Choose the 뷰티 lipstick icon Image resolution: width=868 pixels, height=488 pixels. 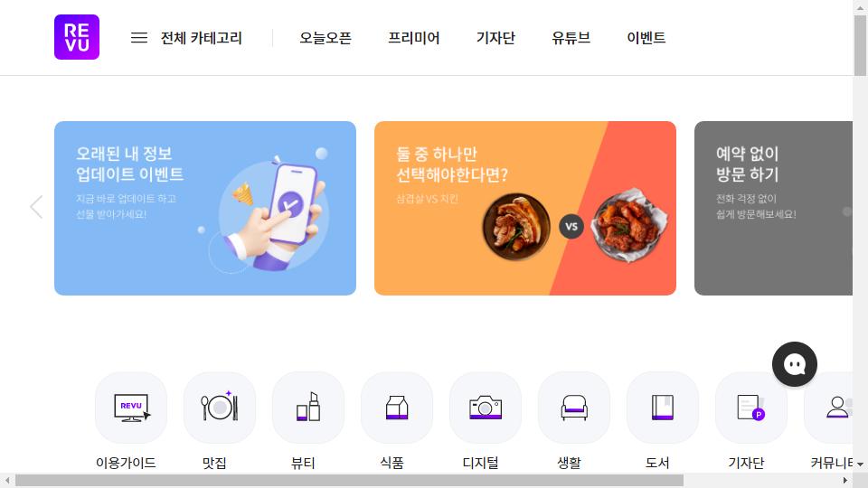tap(308, 408)
